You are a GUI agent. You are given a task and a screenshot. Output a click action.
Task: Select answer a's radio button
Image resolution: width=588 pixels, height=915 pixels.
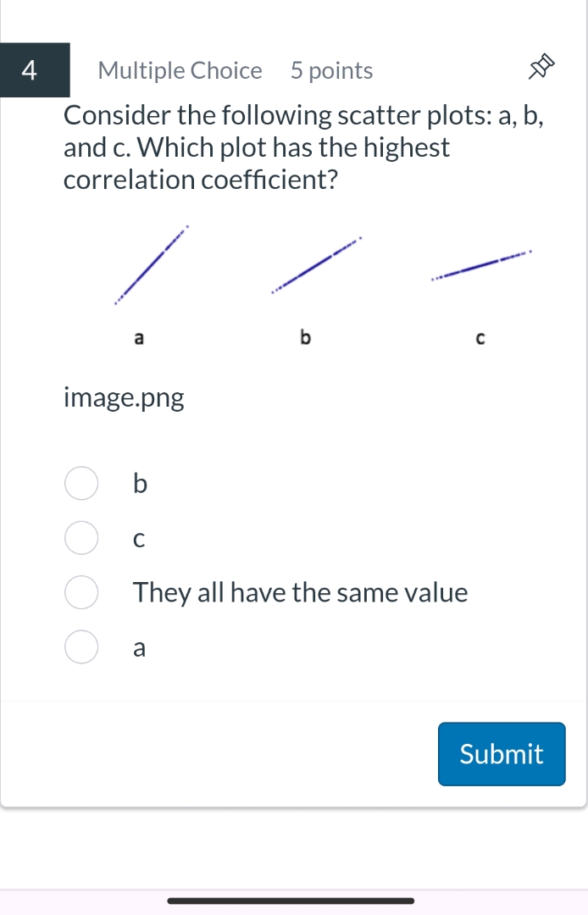click(x=80, y=647)
